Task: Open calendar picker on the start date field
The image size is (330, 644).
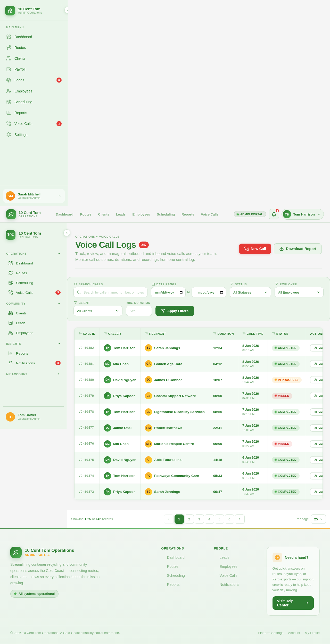Action: 181,292
